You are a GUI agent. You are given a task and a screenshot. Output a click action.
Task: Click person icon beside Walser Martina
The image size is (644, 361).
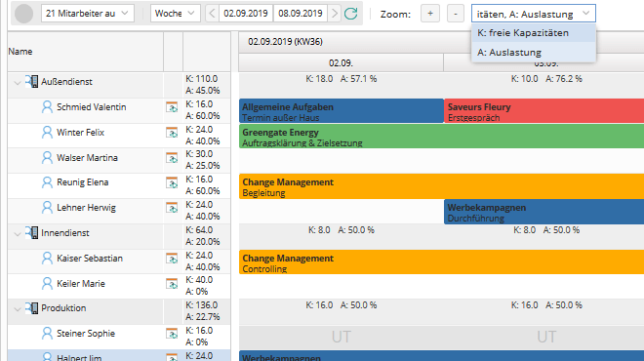[47, 158]
